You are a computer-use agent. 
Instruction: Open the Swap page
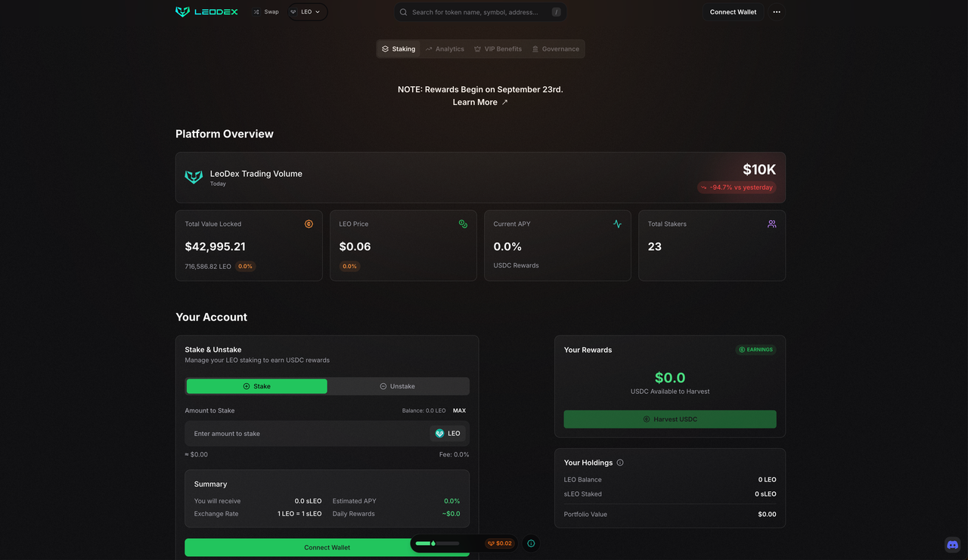pyautogui.click(x=266, y=12)
